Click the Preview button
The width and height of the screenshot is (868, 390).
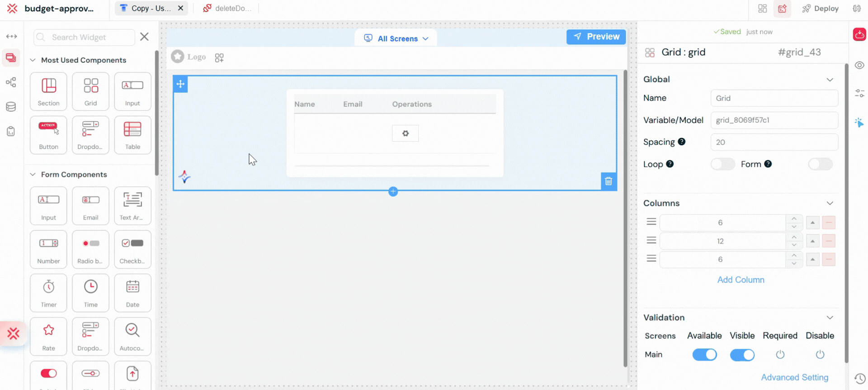[596, 37]
